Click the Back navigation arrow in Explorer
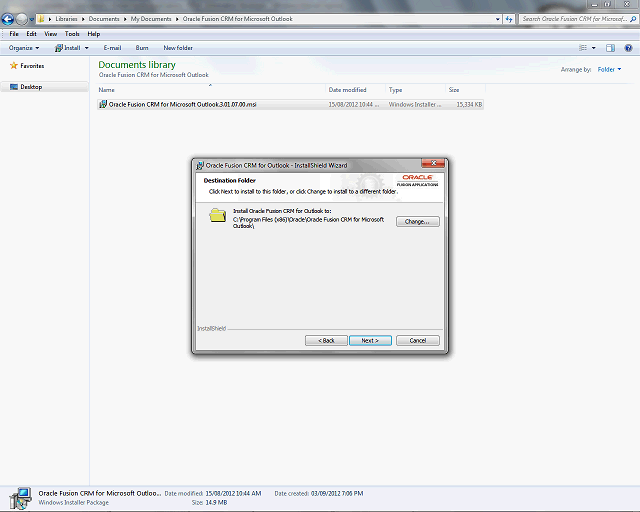This screenshot has width=640, height=512. 8,19
